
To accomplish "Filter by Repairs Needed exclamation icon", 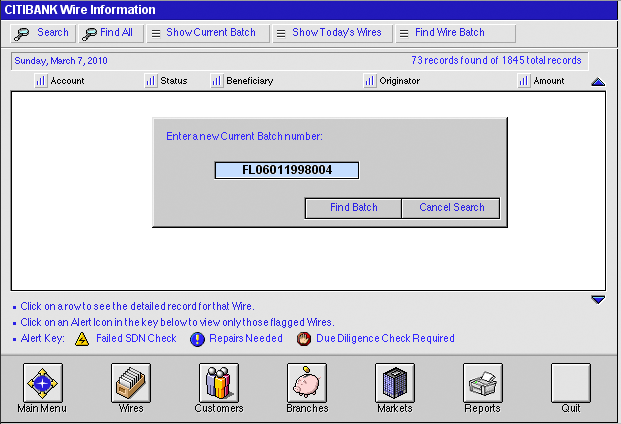I will pos(197,339).
